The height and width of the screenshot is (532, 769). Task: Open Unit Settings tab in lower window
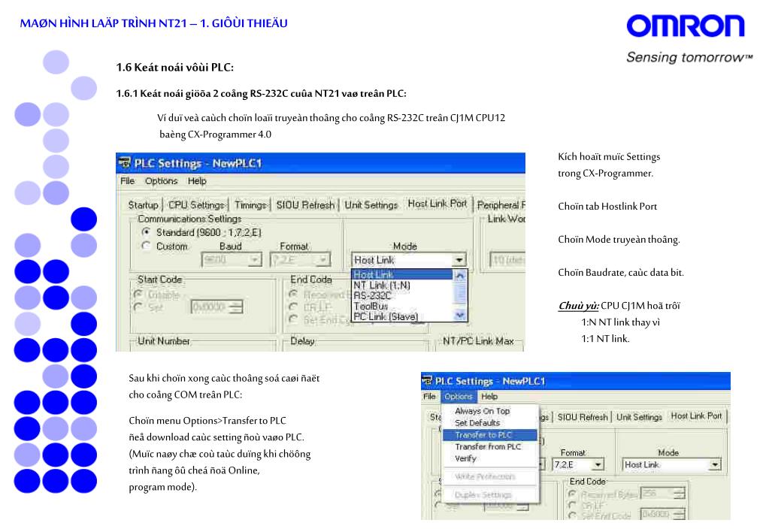coord(639,417)
